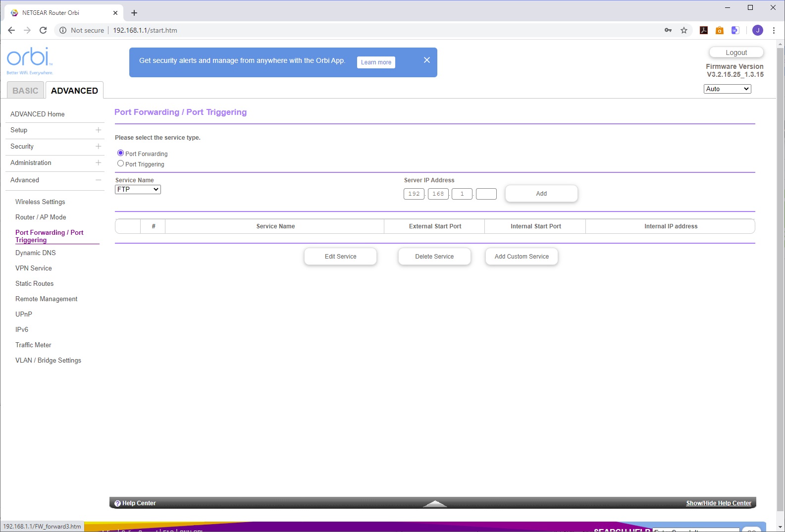Expand the Help Center arrow
This screenshot has width=785, height=532.
tap(435, 504)
